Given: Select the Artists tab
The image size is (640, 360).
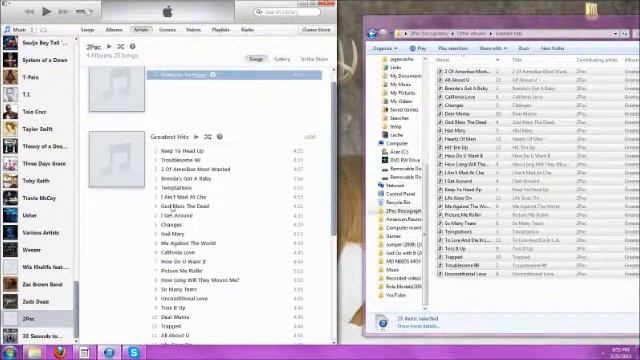Looking at the screenshot, I should (141, 30).
